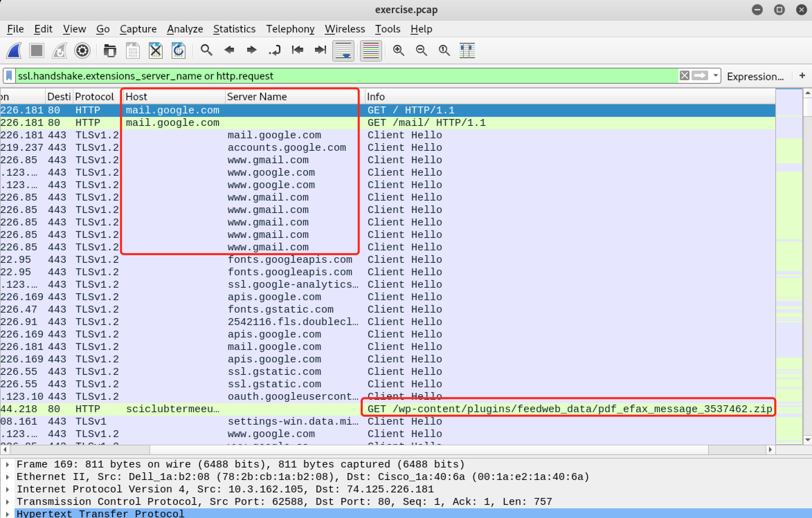Viewport: 812px width, 518px height.
Task: Expand the Ethernet II details
Action: (7, 477)
